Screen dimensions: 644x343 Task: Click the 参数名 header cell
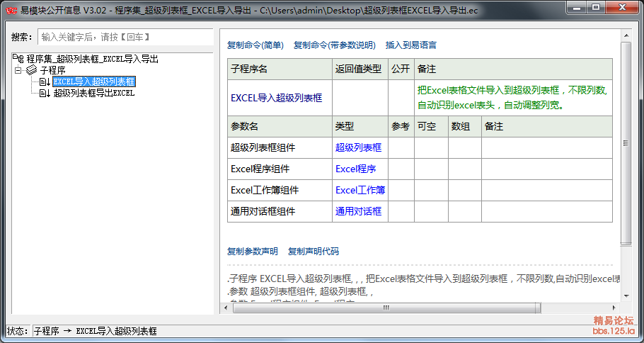click(x=280, y=127)
